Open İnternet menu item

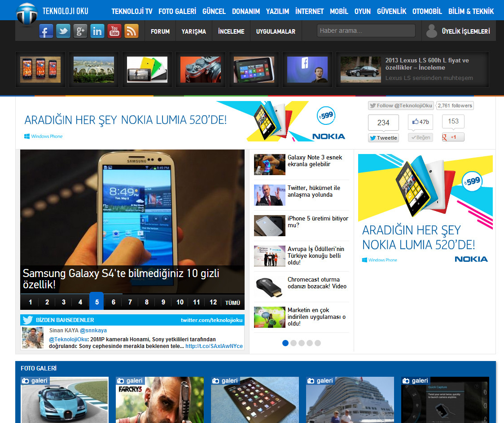309,11
